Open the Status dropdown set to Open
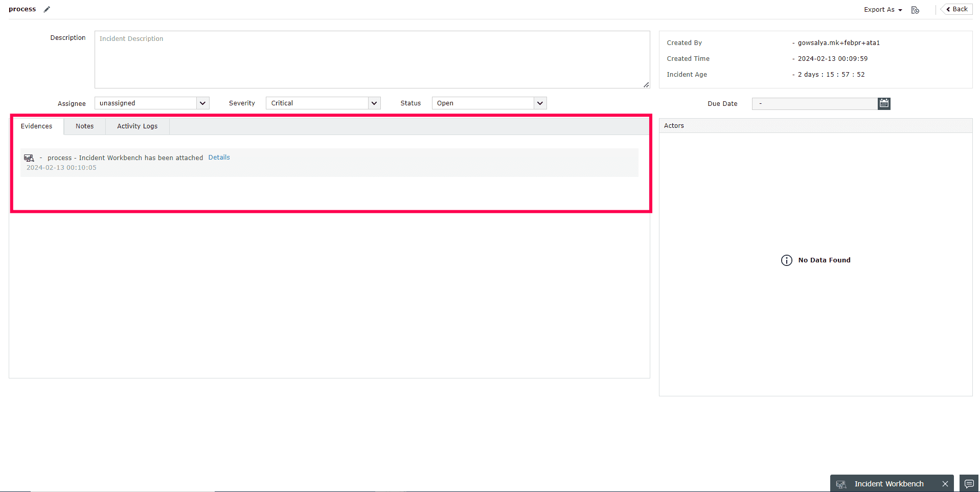Image resolution: width=980 pixels, height=492 pixels. click(489, 103)
